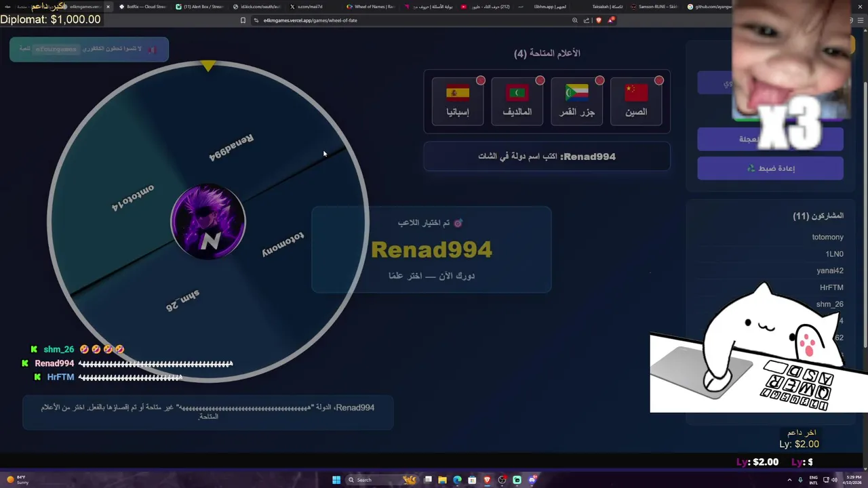Open the volume icon in system tray
Screen dimensions: 868x488
pos(834,480)
